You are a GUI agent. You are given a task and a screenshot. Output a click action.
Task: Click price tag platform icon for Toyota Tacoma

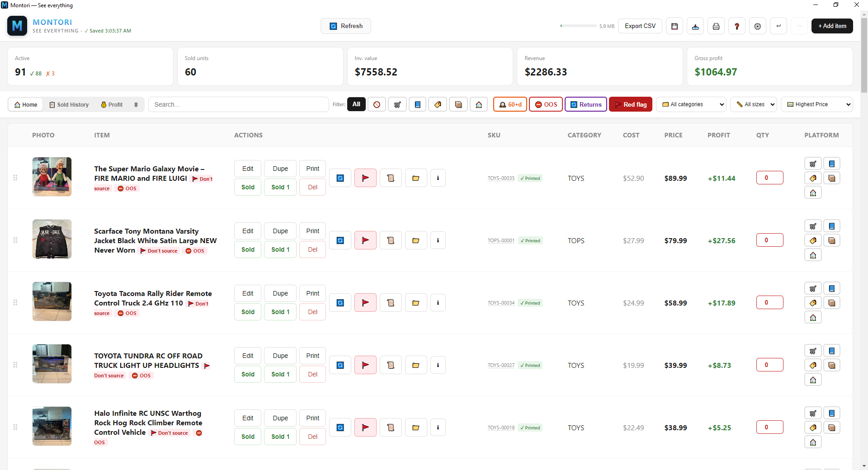[x=813, y=303]
